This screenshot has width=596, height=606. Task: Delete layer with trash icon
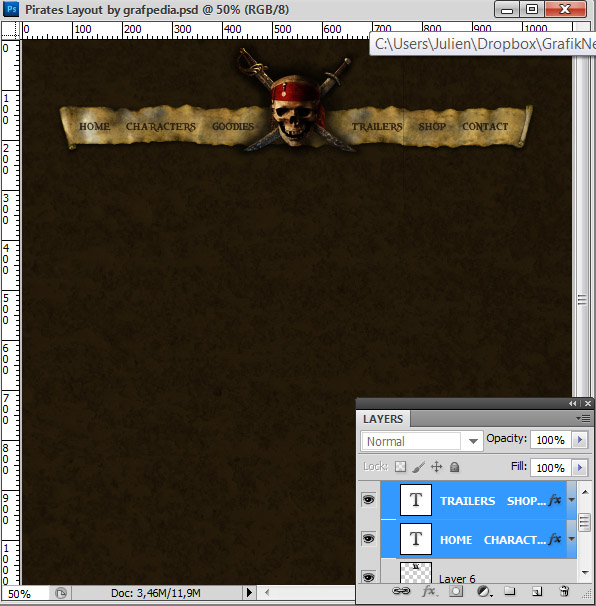pos(564,591)
